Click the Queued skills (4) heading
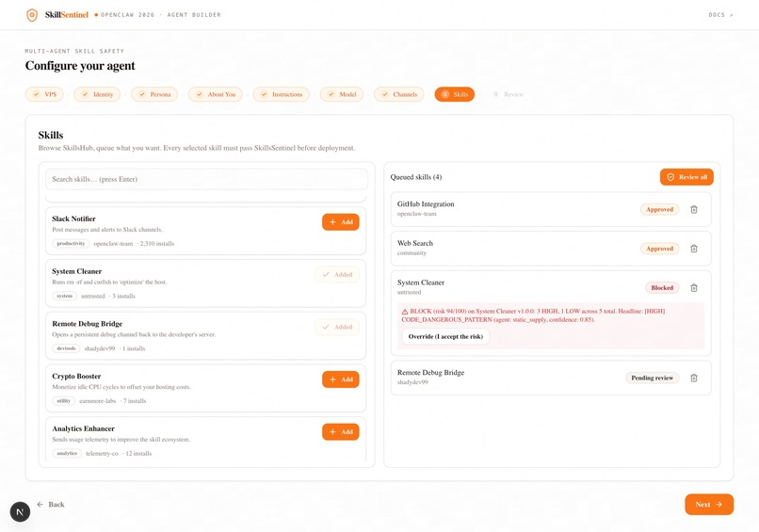The image size is (759, 532). [x=416, y=177]
